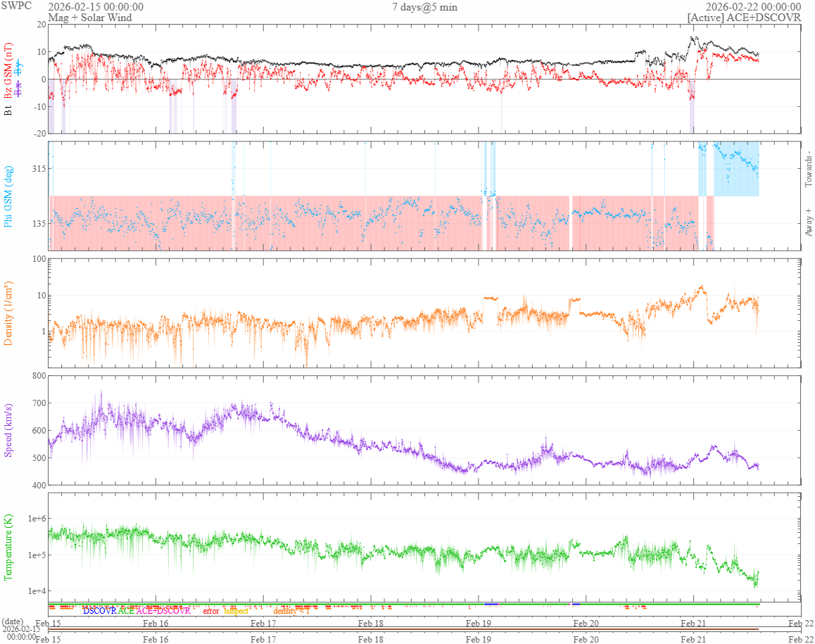Click the 20 tick on Bz axis
Image resolution: width=815 pixels, height=644 pixels.
tap(42, 25)
